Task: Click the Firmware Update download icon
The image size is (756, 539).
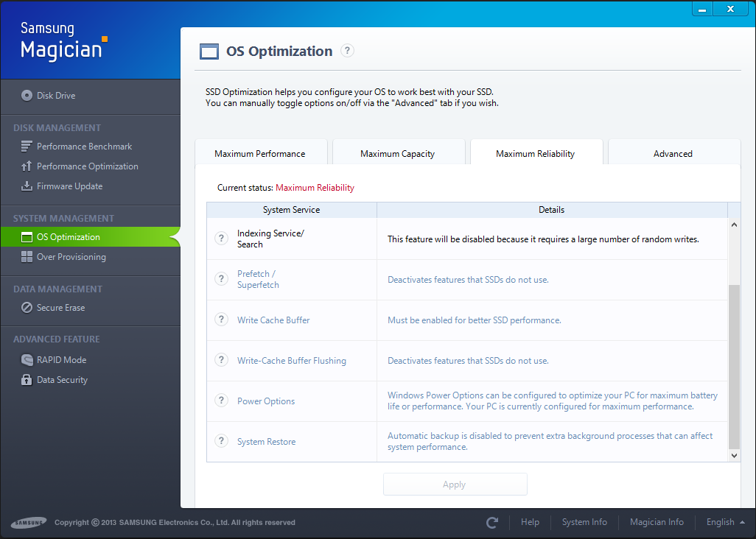Action: (x=27, y=186)
